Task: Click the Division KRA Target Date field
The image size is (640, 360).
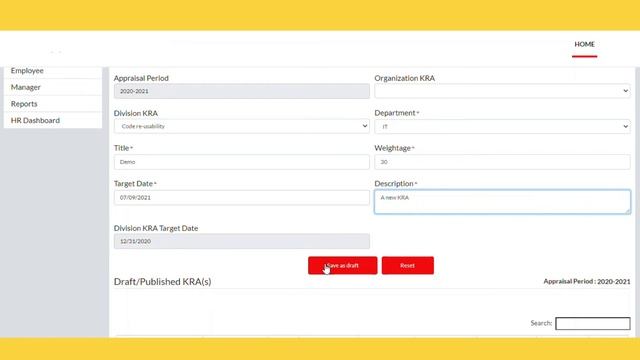Action: (242, 241)
